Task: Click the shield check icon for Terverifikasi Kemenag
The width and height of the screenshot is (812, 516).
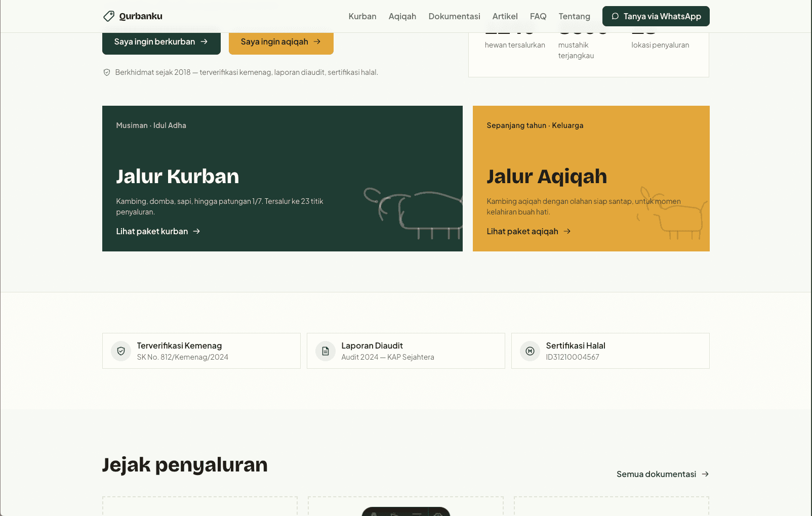Action: (121, 351)
